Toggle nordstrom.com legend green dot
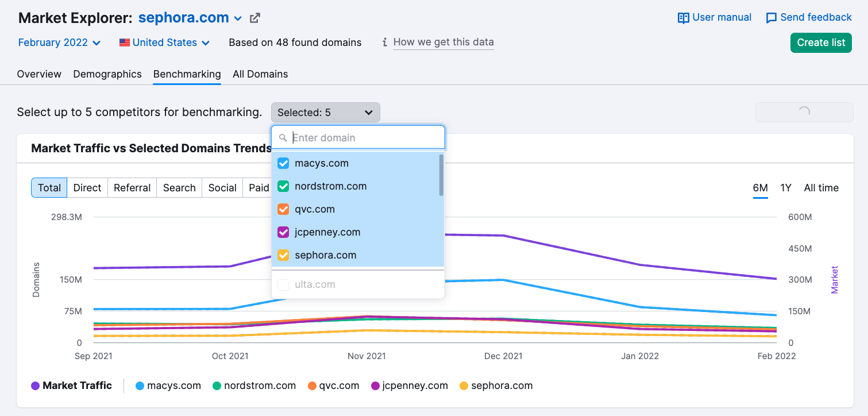Screen dimensions: 868x416 pos(217,386)
